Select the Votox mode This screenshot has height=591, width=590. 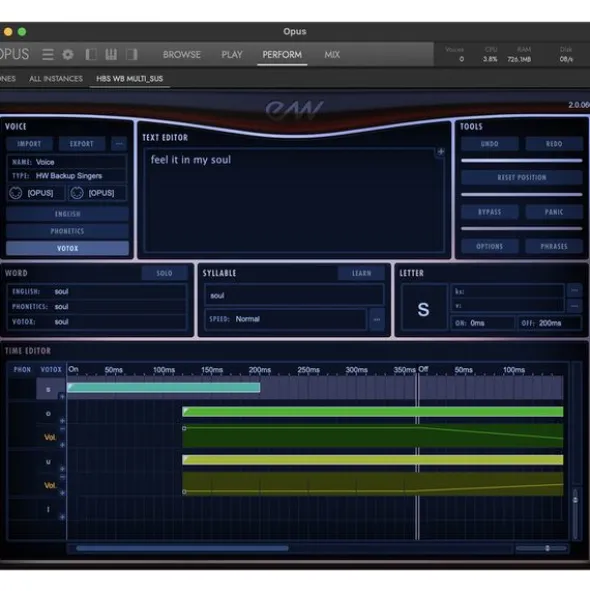pyautogui.click(x=67, y=248)
